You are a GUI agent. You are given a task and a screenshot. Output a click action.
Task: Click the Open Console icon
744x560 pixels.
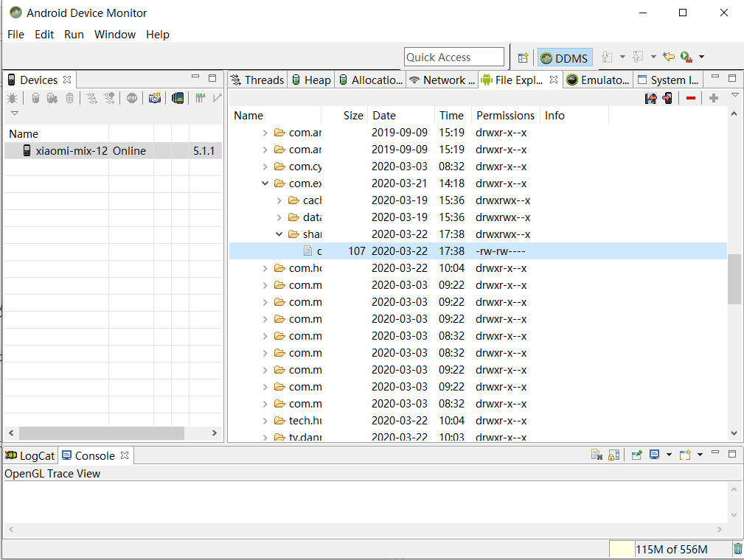pyautogui.click(x=685, y=455)
